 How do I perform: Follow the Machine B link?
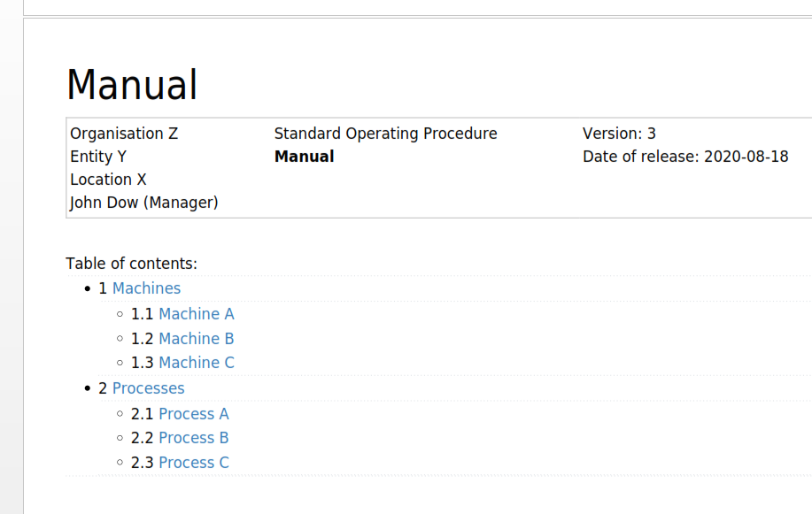(197, 339)
